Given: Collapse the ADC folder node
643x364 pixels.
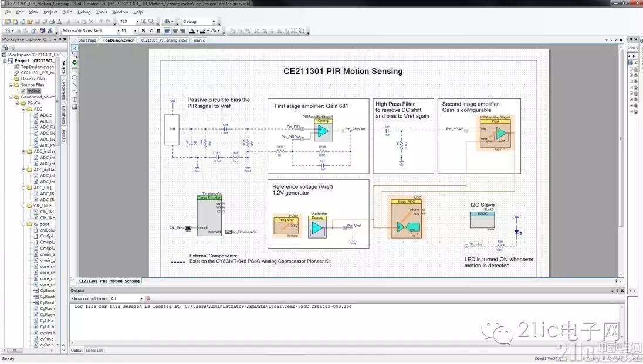Looking at the screenshot, I should (24, 109).
